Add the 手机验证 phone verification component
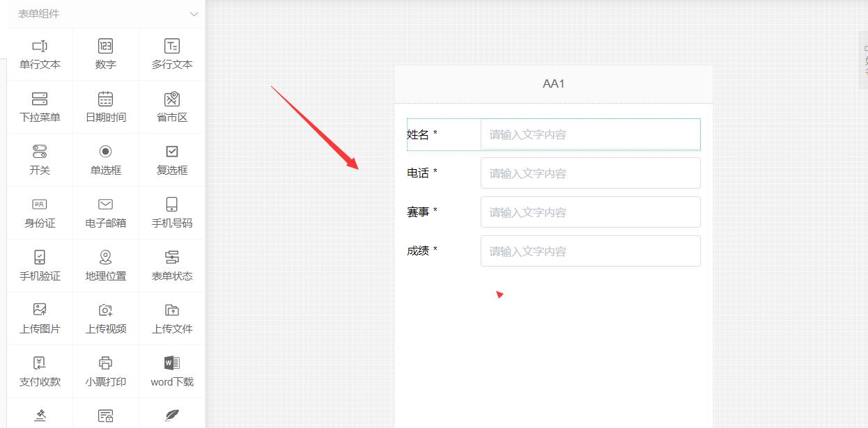868x428 pixels. (x=40, y=266)
